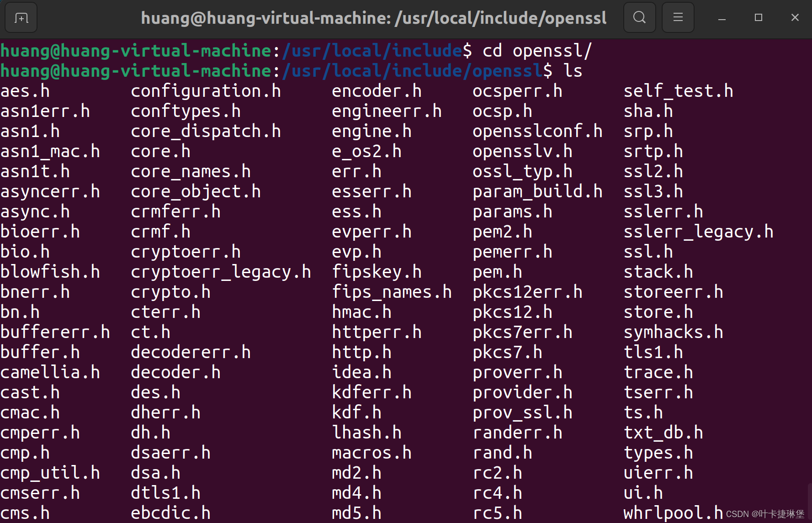
Task: Click the file name bio.h
Action: point(25,252)
